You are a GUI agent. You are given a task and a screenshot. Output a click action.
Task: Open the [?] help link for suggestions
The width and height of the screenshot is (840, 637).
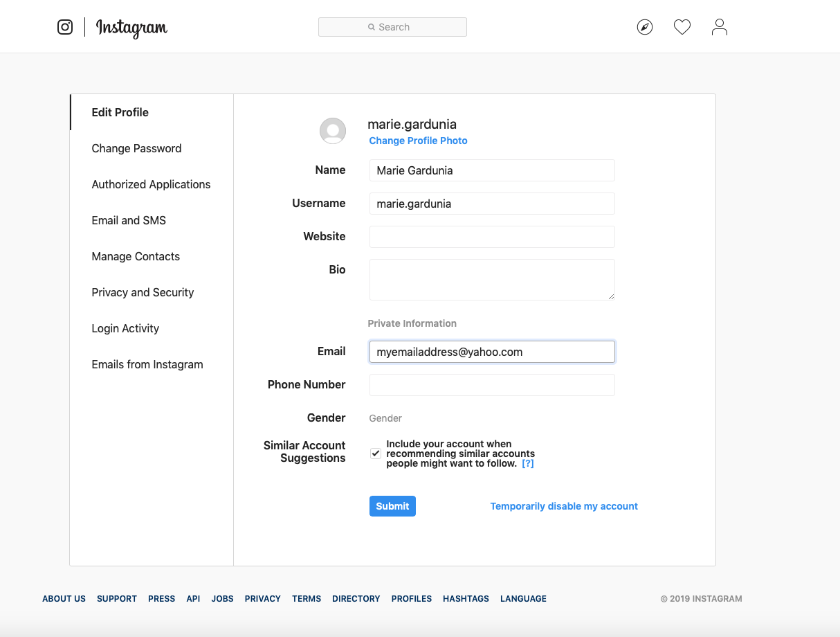(x=528, y=463)
